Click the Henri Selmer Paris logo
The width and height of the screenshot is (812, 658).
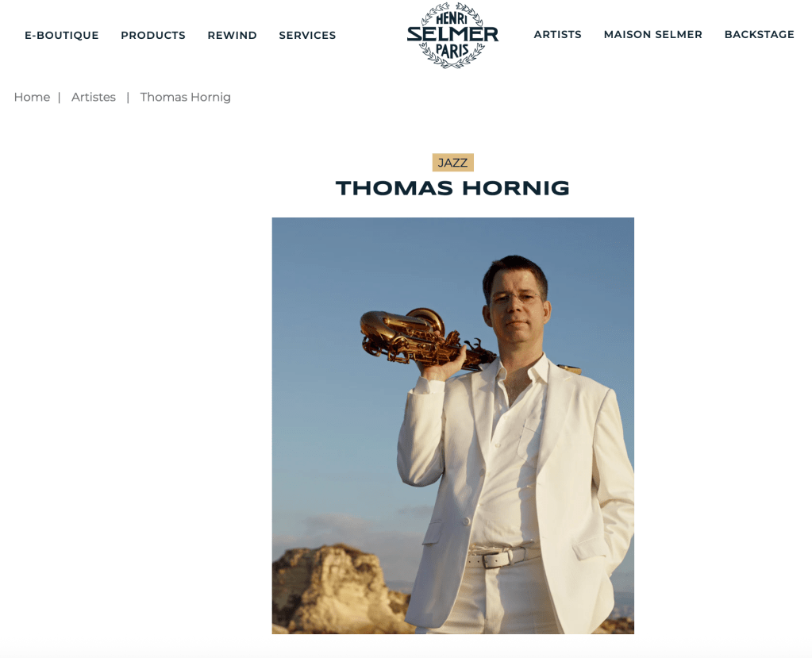(x=452, y=35)
